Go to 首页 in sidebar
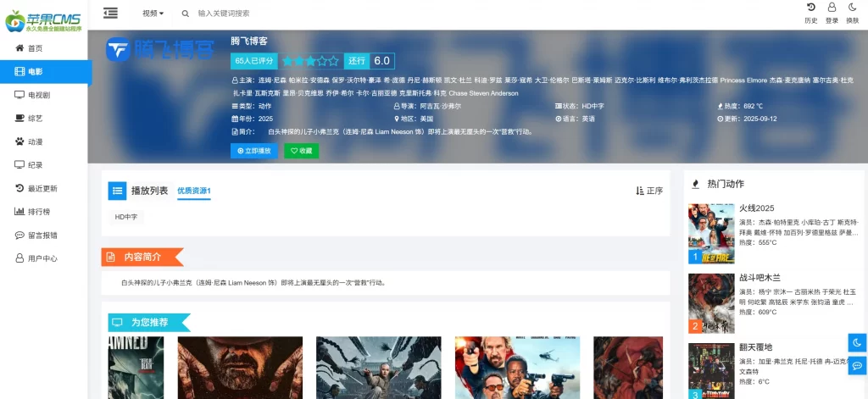This screenshot has width=868, height=399. pyautogui.click(x=35, y=48)
